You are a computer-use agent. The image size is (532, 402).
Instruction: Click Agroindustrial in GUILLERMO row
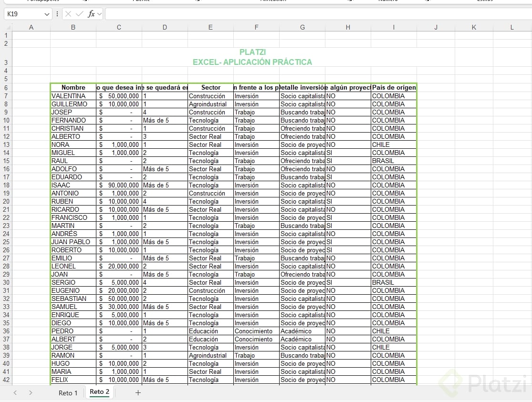211,104
